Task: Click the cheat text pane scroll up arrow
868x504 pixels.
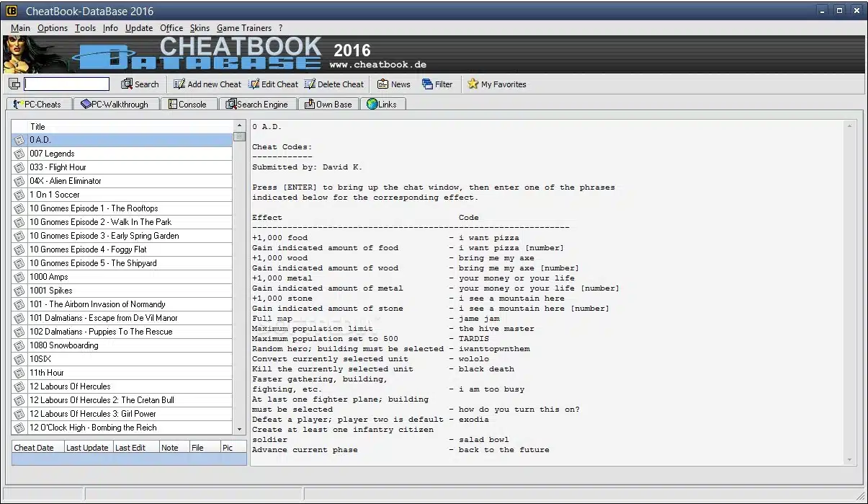Action: point(851,126)
